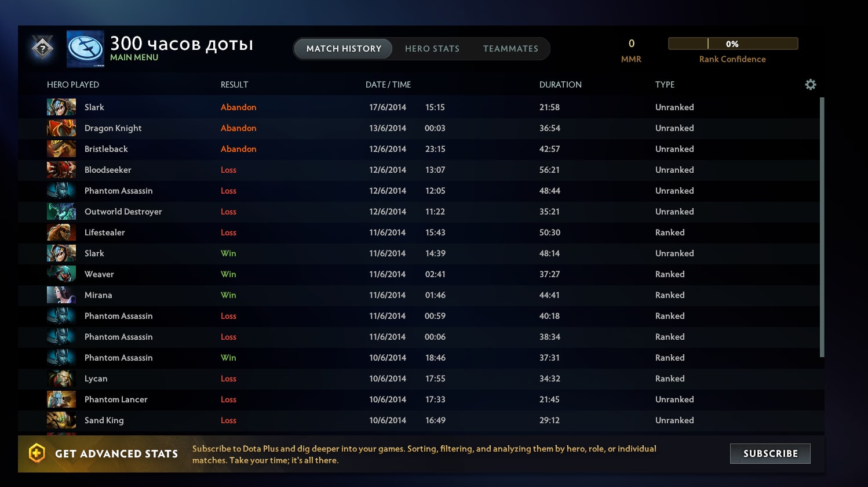This screenshot has width=868, height=487.
Task: Sort by the Duration column header
Action: [560, 85]
